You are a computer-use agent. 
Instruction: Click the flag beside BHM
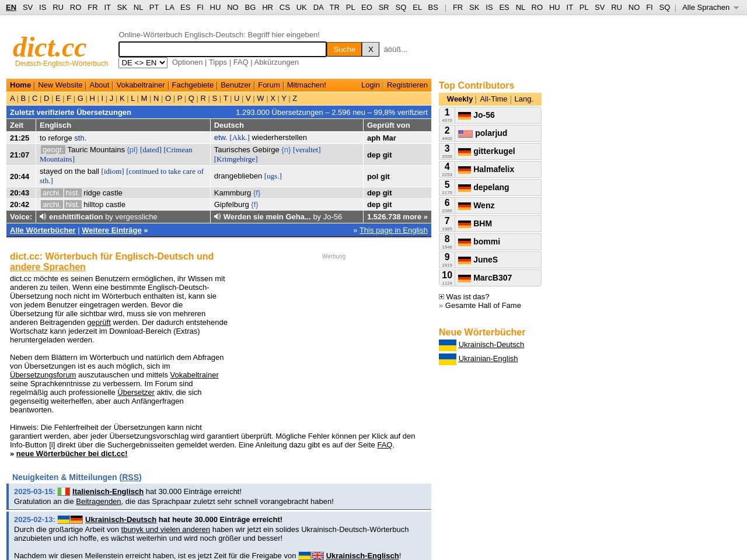coord(465,224)
